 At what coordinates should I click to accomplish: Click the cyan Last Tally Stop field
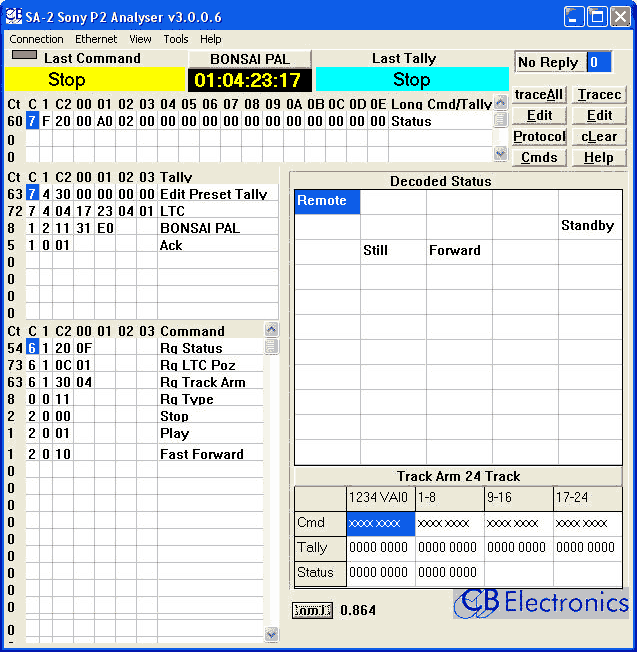[412, 79]
